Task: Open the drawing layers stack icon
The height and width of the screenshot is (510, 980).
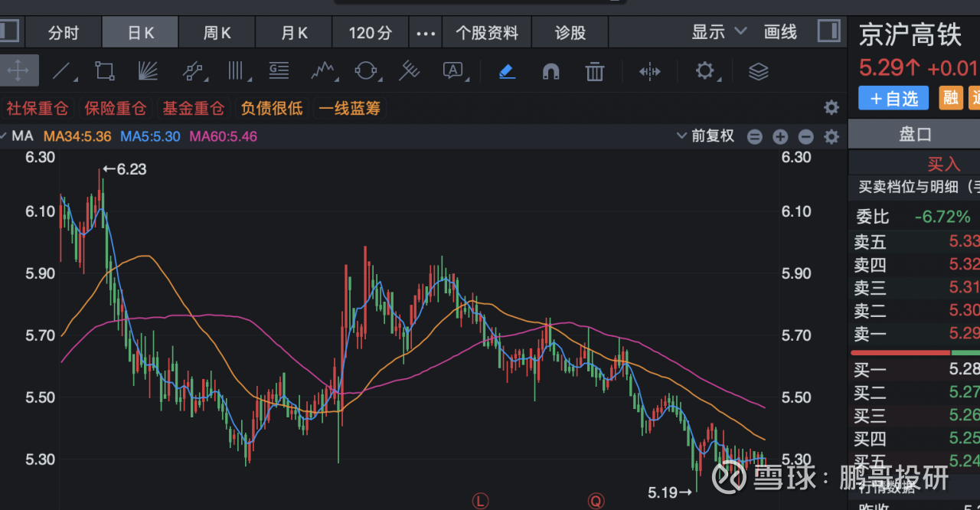Action: pyautogui.click(x=758, y=72)
